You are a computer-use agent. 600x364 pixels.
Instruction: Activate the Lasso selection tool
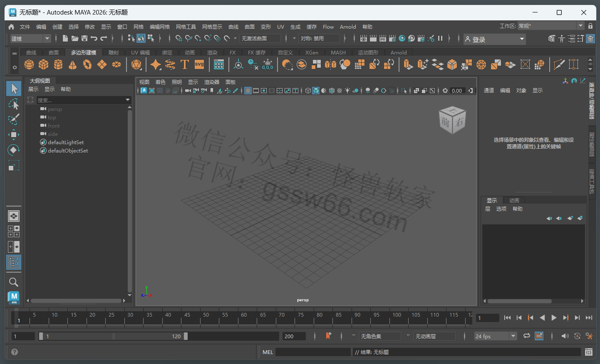[x=14, y=104]
